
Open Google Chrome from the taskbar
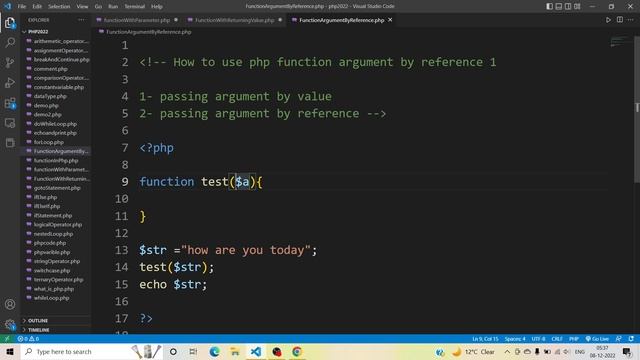click(297, 351)
